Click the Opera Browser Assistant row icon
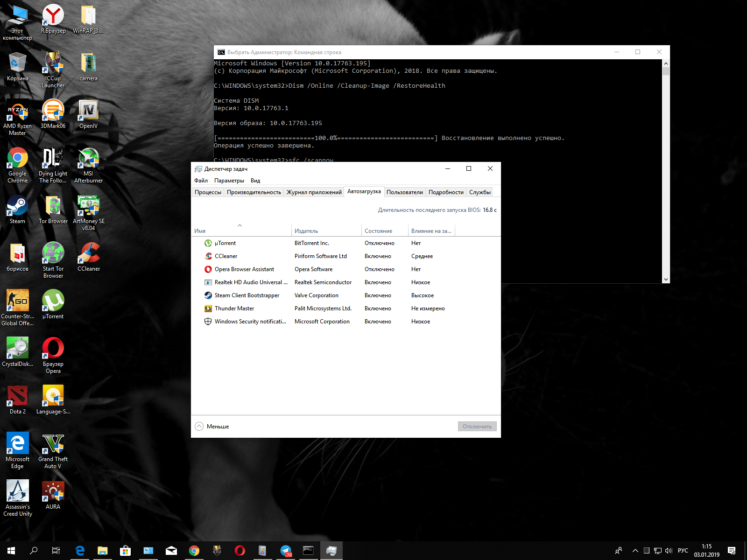 click(208, 269)
